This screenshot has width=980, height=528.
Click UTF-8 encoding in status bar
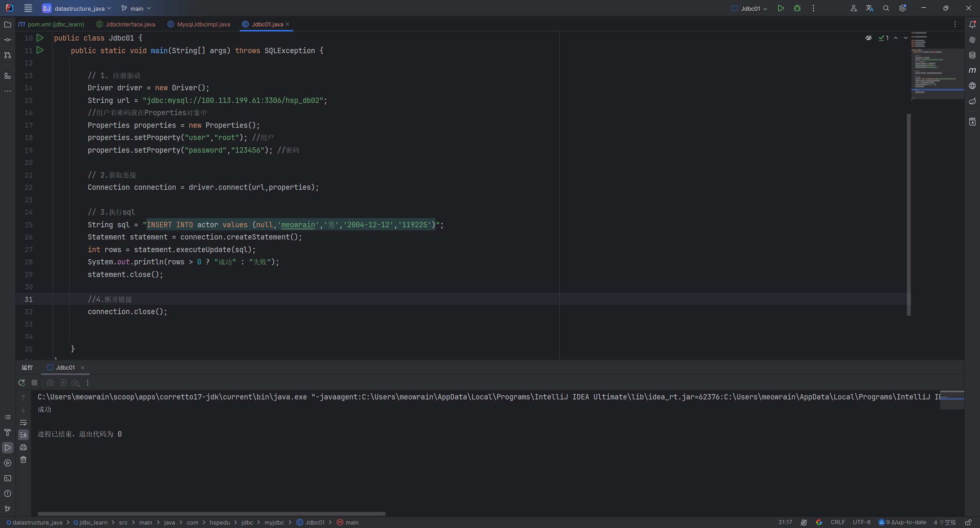[861, 522]
